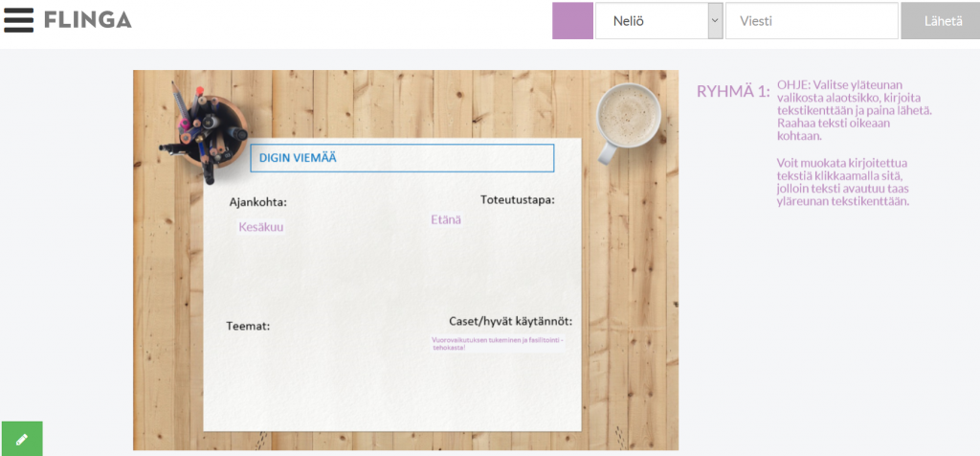
Task: Click the Caset/hyvät käytännöt heading
Action: coord(510,321)
